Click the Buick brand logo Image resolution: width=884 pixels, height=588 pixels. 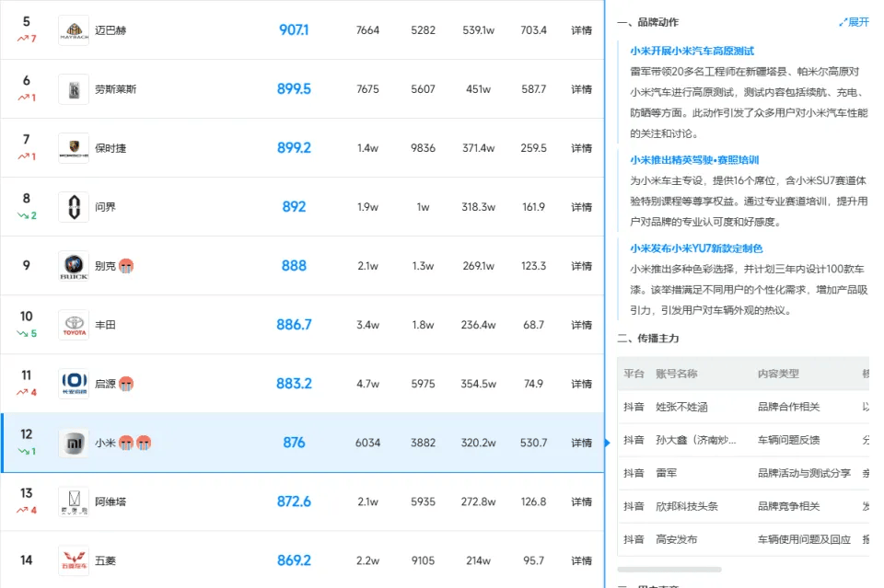74,266
